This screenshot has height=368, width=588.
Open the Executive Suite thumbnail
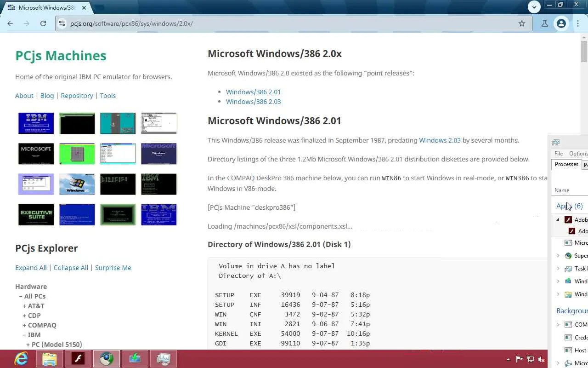[36, 214]
